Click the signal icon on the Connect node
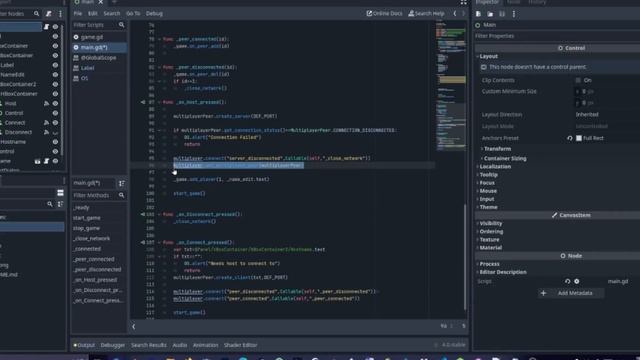This screenshot has height=360, width=640. [46, 123]
